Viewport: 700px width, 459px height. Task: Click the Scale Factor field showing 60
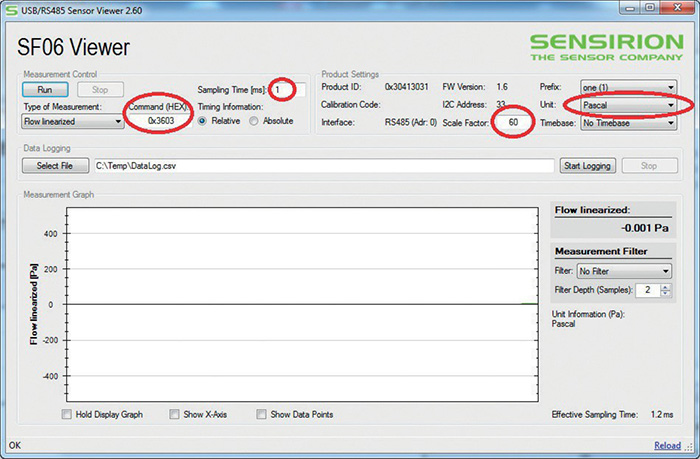click(x=513, y=122)
